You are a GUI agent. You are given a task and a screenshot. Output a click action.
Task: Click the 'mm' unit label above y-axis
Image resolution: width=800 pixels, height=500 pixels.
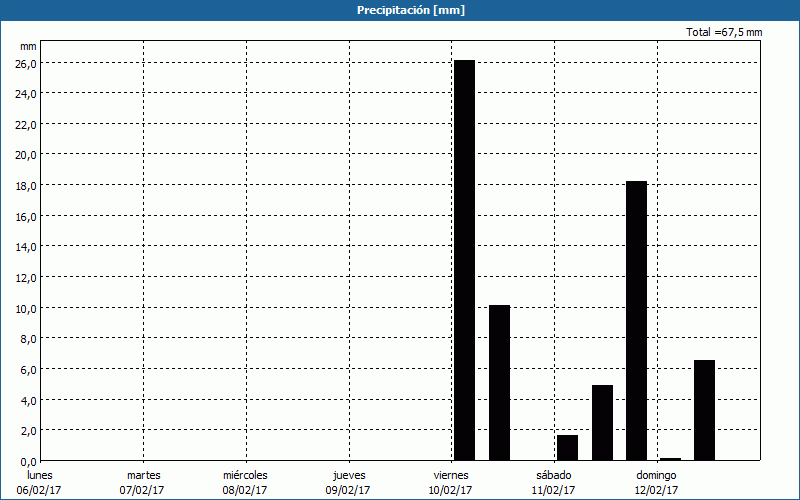[x=28, y=46]
